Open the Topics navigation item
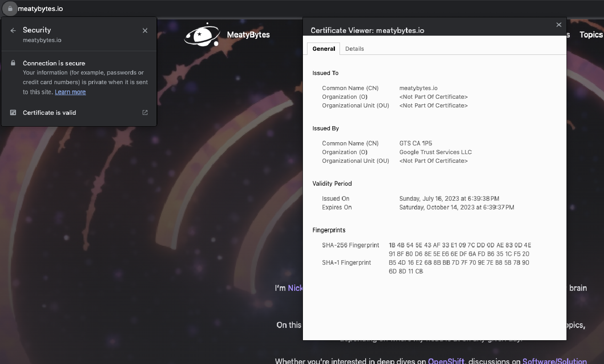The image size is (604, 364). pos(591,34)
